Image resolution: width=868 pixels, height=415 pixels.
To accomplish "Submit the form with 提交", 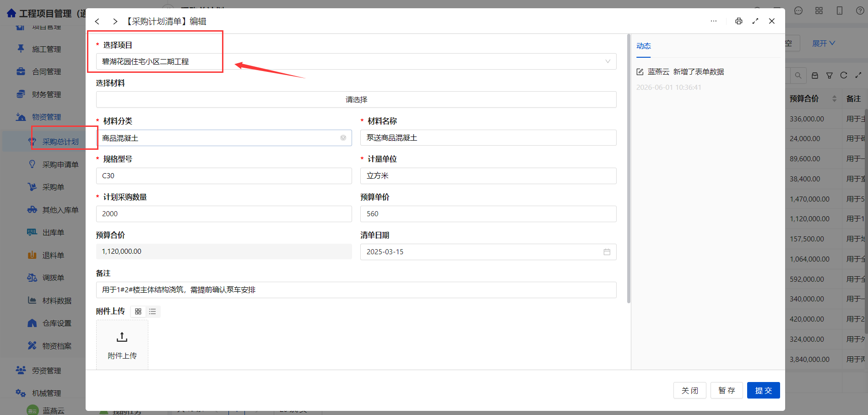I will click(764, 390).
